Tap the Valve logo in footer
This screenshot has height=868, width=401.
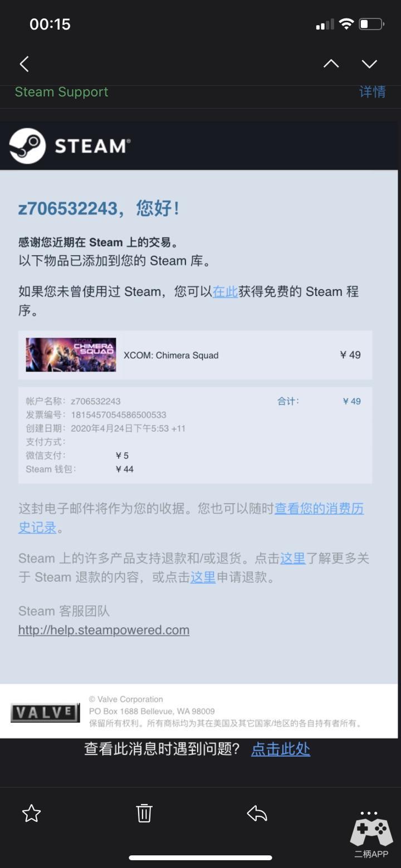tap(45, 713)
